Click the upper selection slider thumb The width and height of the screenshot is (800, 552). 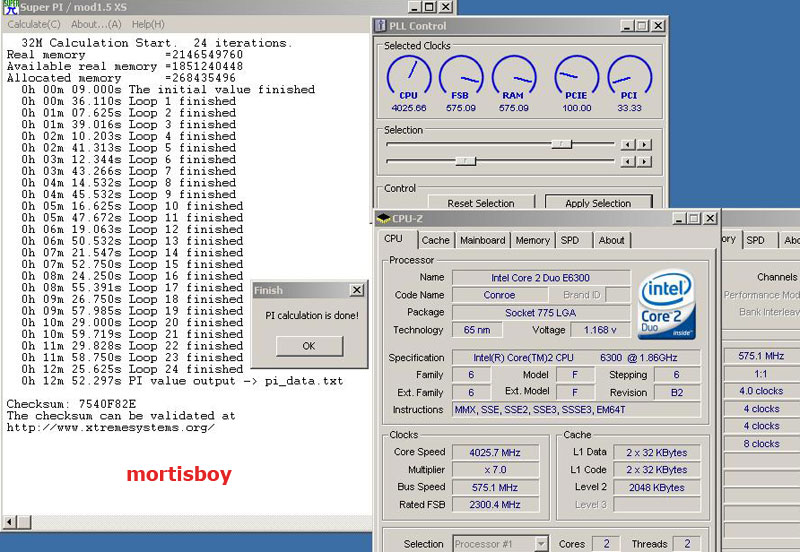[x=562, y=144]
